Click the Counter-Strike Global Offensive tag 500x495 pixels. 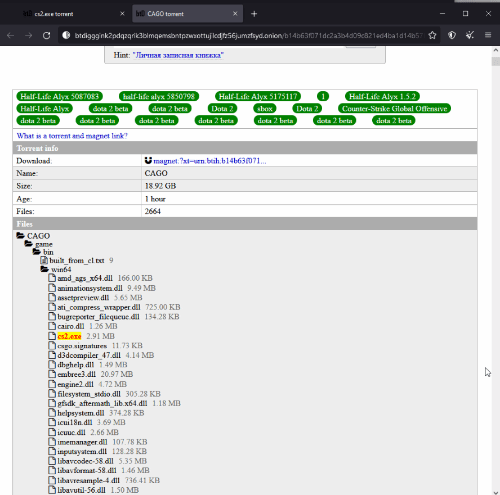pyautogui.click(x=394, y=109)
